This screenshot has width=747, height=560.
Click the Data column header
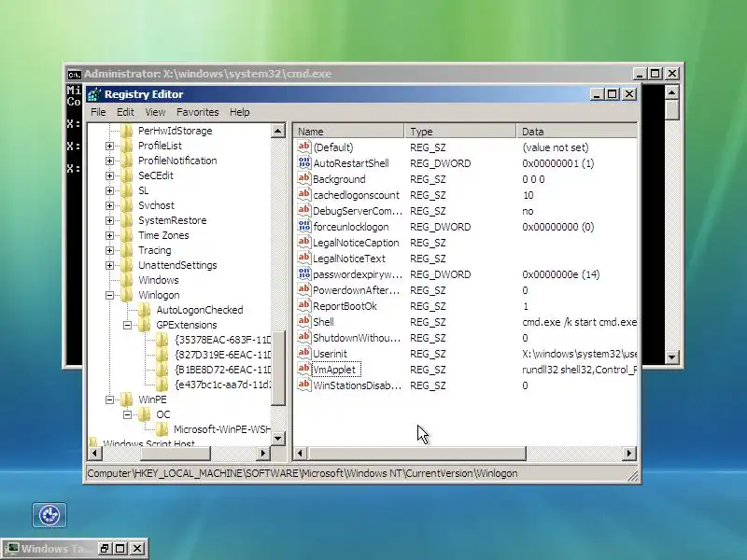coord(576,131)
